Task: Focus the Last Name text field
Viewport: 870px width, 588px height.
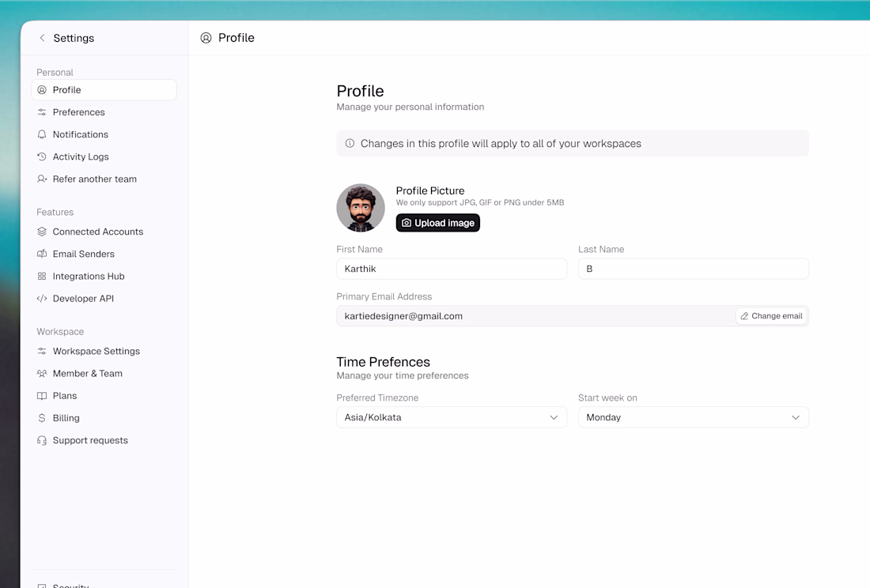Action: (693, 269)
